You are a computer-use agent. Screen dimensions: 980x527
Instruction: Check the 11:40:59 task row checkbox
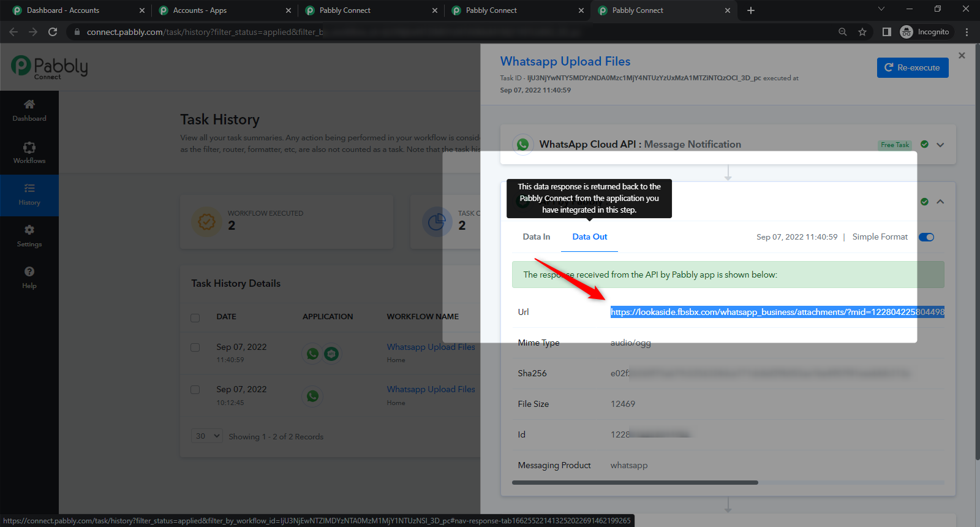[x=195, y=347]
